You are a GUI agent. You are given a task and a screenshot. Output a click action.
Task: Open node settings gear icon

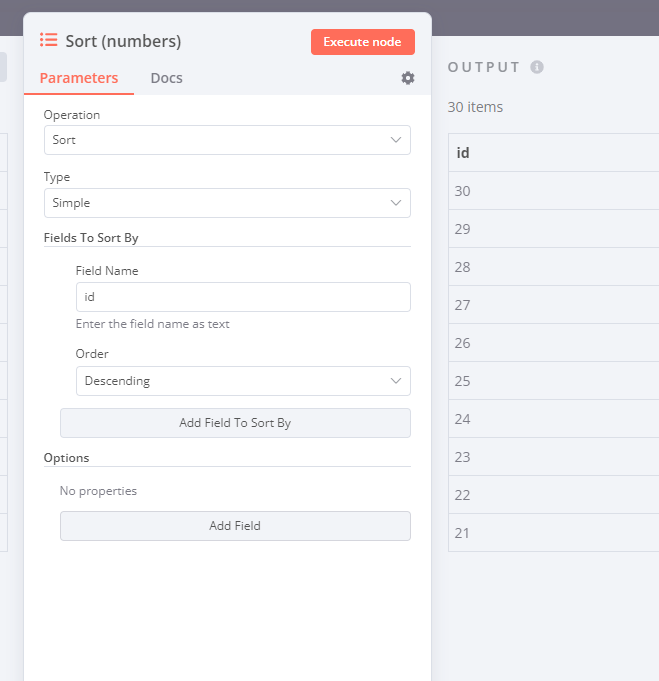click(x=408, y=78)
